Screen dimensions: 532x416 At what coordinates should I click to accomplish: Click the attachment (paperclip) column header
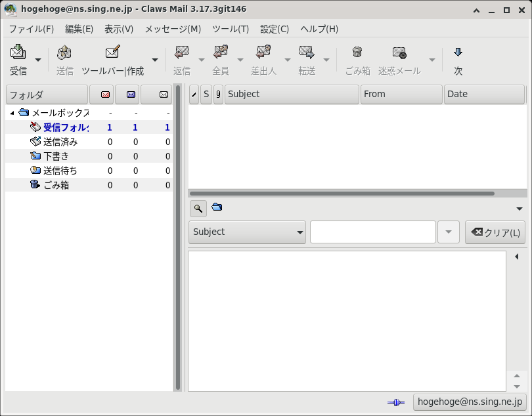coord(218,94)
